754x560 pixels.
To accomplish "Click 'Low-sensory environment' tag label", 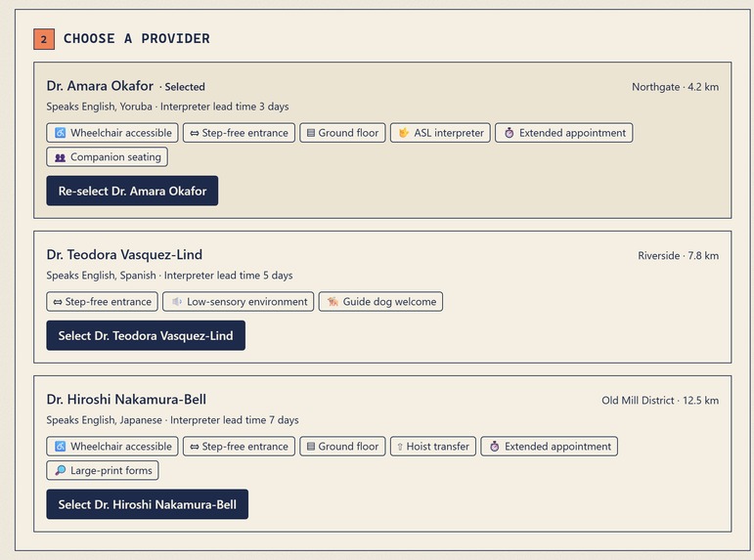I will [x=247, y=301].
